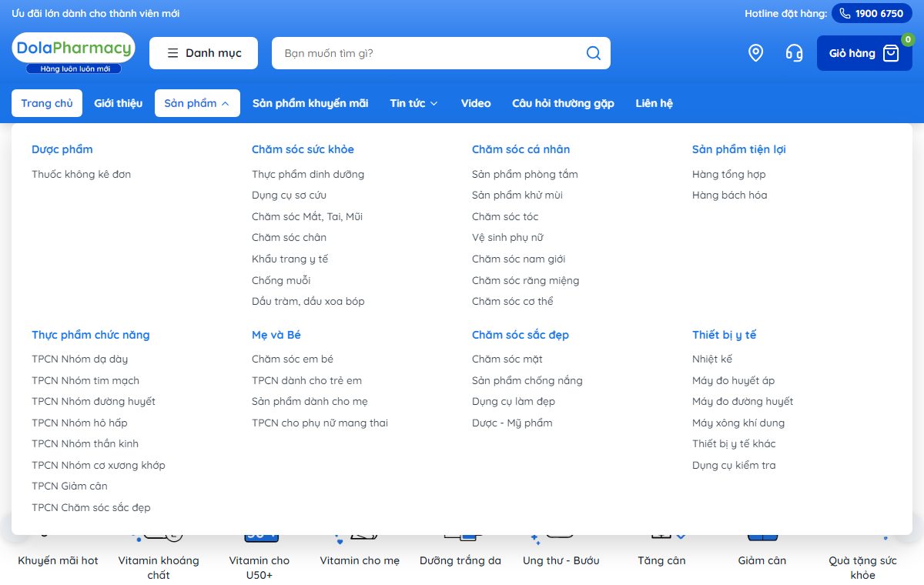
Task: Open Chăm sóc sắc đẹp heading
Action: click(521, 335)
